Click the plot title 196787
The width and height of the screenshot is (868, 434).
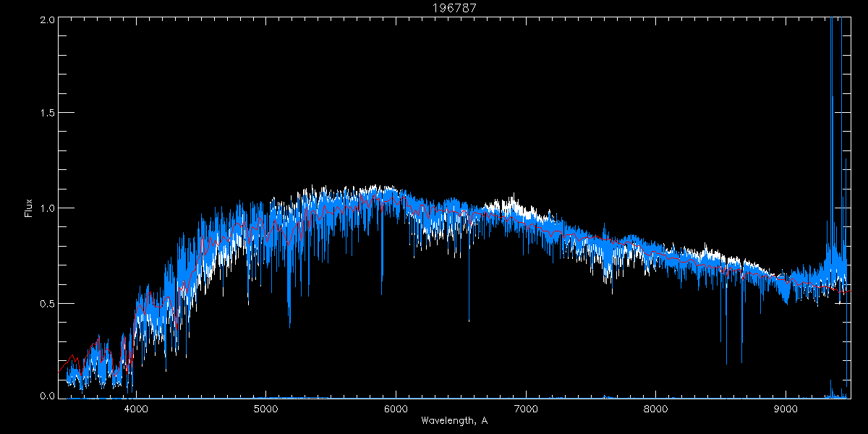coord(433,7)
